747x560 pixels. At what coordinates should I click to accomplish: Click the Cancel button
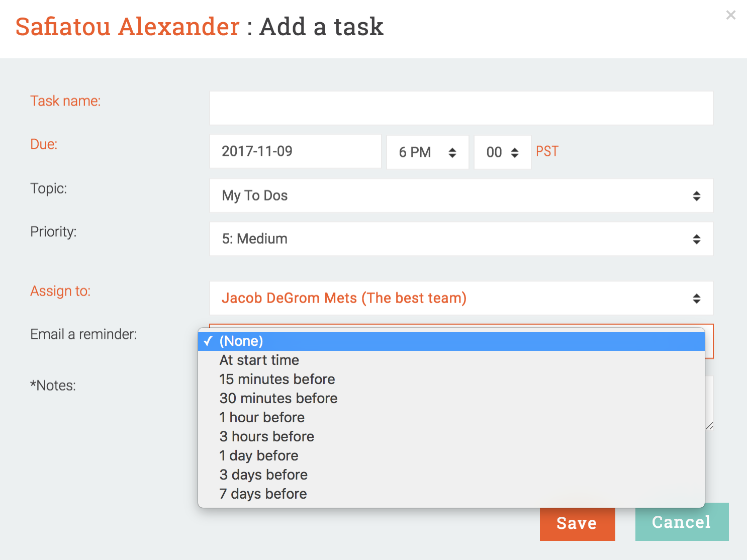(x=682, y=522)
